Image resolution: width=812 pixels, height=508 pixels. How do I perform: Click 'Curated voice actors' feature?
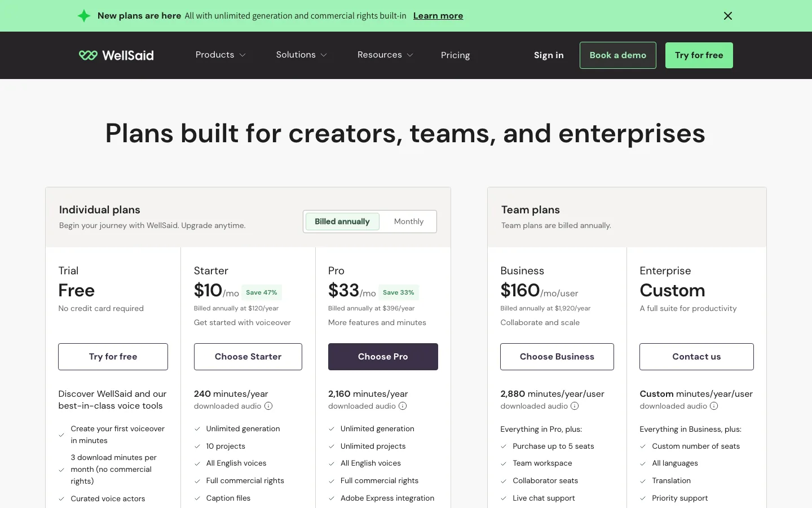point(108,498)
